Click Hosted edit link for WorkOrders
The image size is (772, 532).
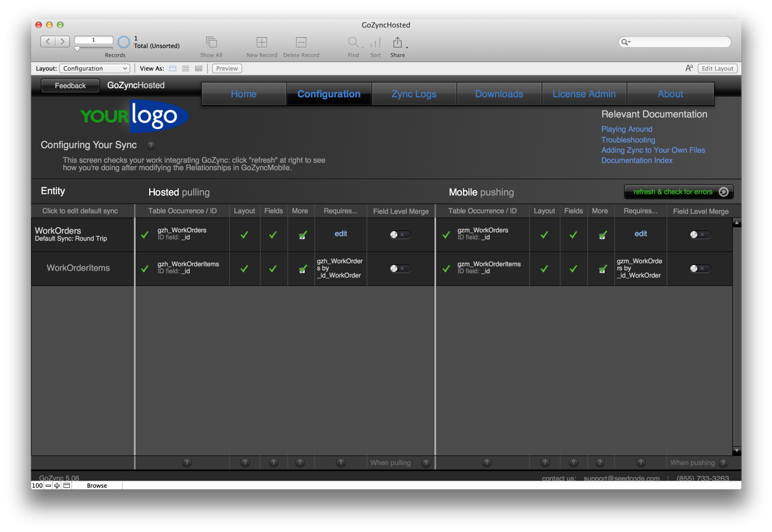coord(340,234)
